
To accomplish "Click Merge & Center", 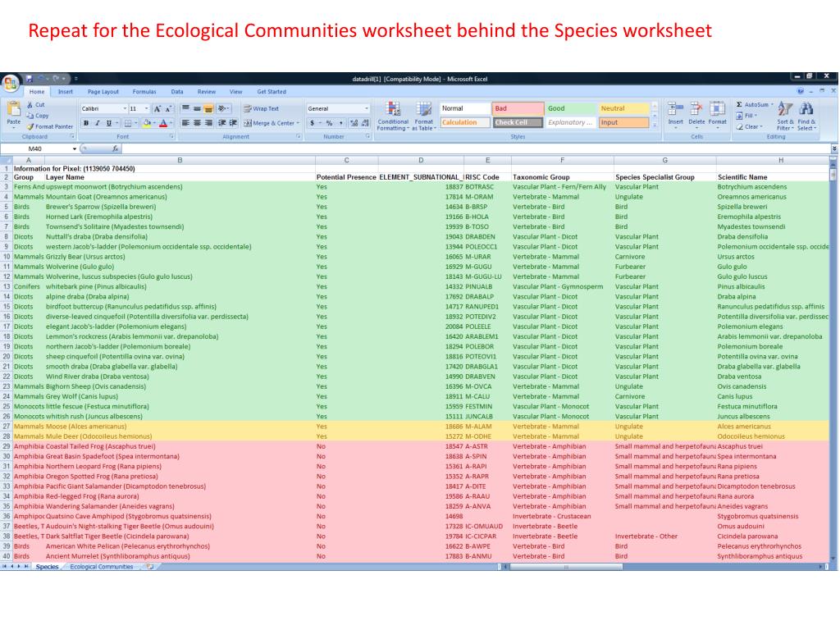I will point(272,123).
